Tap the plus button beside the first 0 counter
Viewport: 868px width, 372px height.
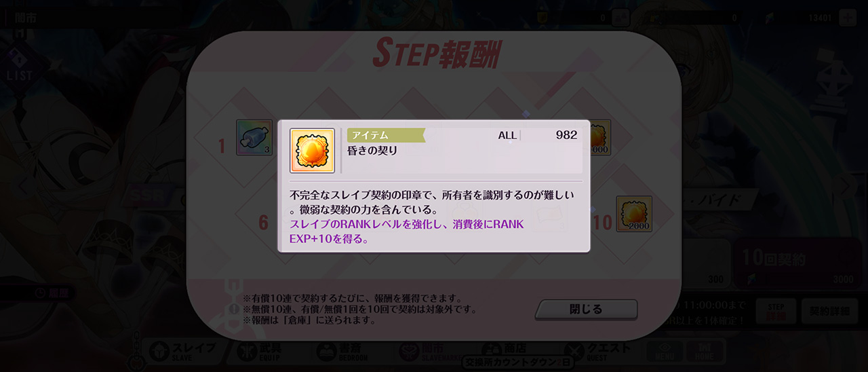click(x=620, y=18)
